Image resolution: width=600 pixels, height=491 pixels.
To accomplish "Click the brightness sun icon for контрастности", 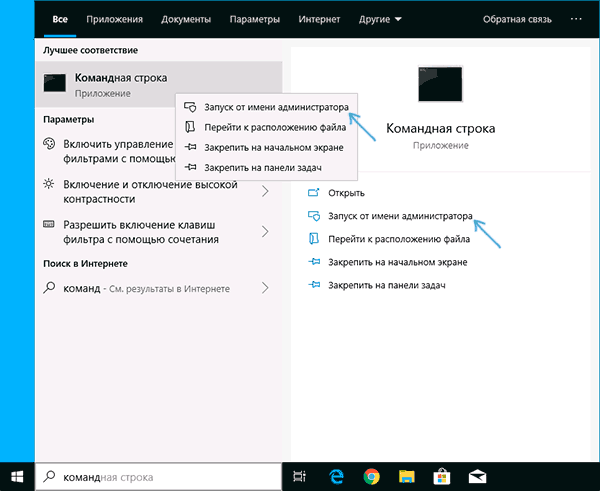I will point(49,184).
